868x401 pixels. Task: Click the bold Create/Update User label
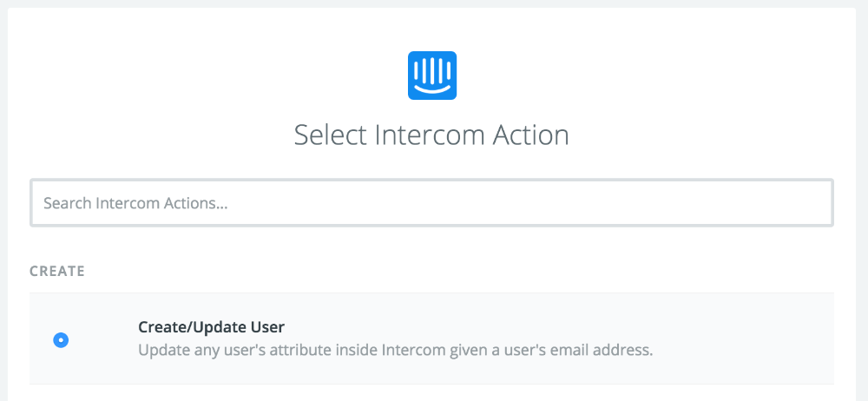(212, 327)
